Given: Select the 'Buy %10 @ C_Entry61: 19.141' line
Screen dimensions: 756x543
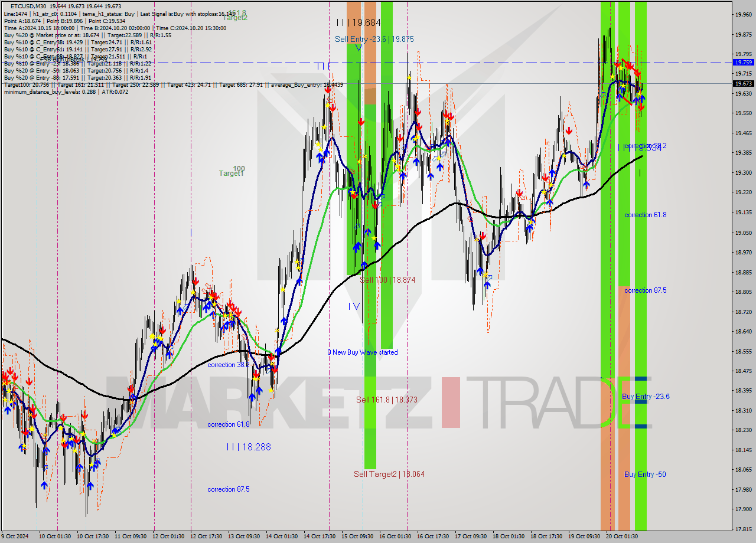Looking at the screenshot, I should pos(78,50).
